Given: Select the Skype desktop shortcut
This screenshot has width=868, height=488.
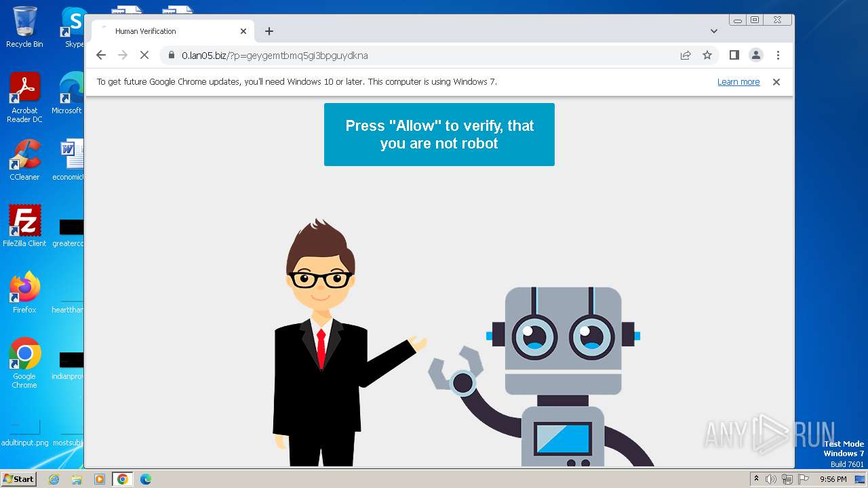Looking at the screenshot, I should coord(72,27).
